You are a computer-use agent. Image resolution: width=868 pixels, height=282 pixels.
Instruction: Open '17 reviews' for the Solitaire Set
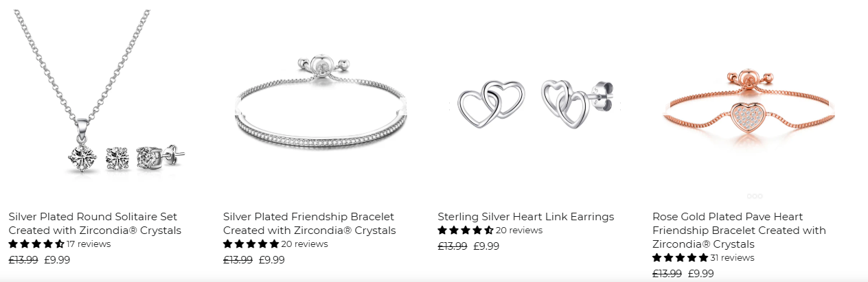(89, 244)
